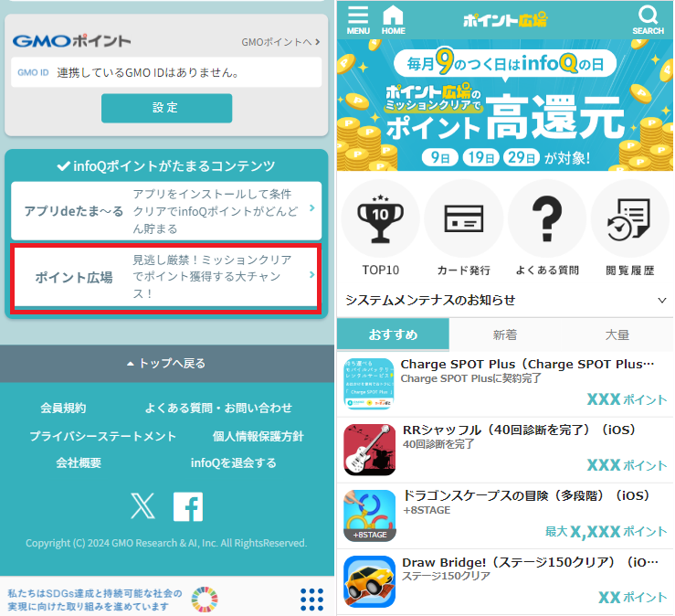The height and width of the screenshot is (616, 675).
Task: Open よくある質問 question mark icon
Action: click(547, 218)
